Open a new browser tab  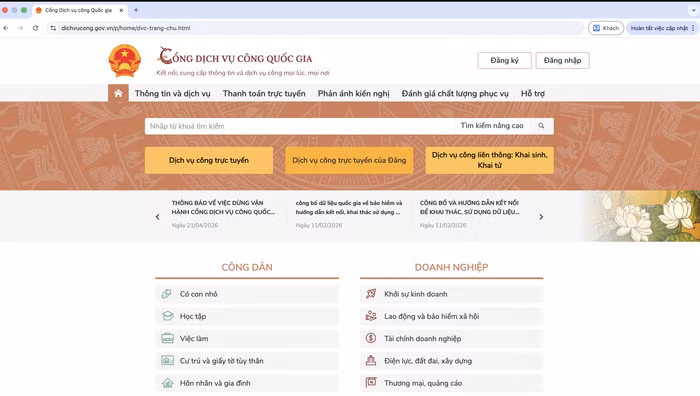pyautogui.click(x=136, y=10)
